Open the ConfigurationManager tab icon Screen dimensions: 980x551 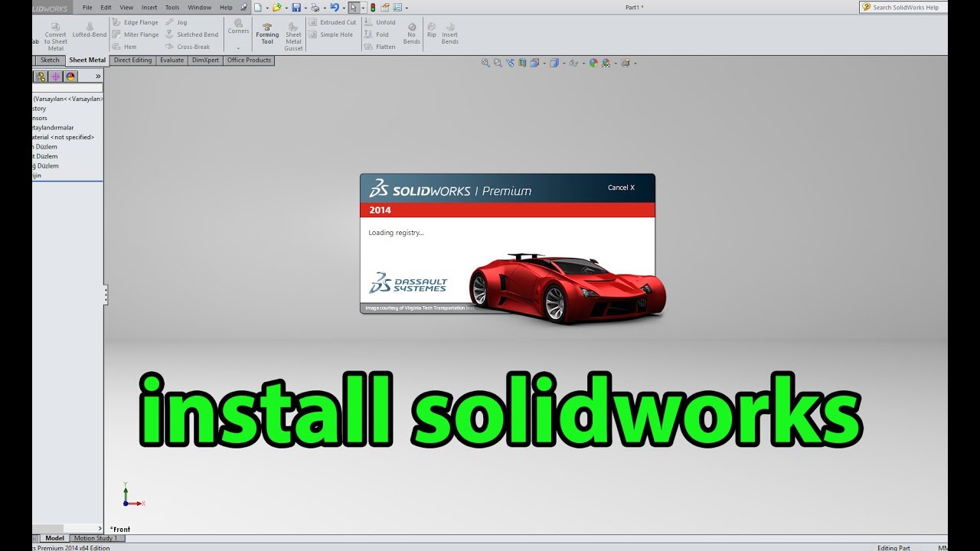(x=41, y=77)
